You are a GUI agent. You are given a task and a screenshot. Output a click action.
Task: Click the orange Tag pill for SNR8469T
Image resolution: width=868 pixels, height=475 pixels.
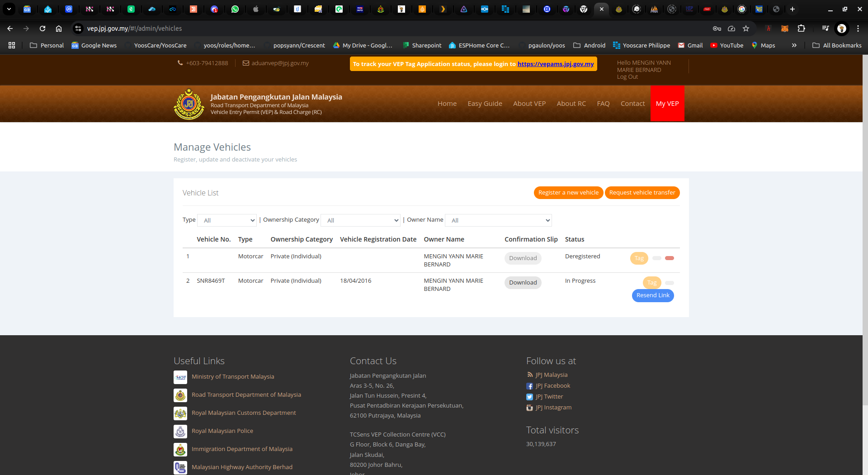click(x=651, y=283)
